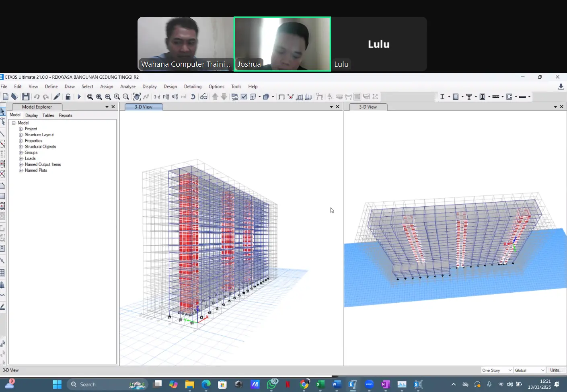Open Set Display Options checkbox icon
This screenshot has width=567, height=392.
244,96
